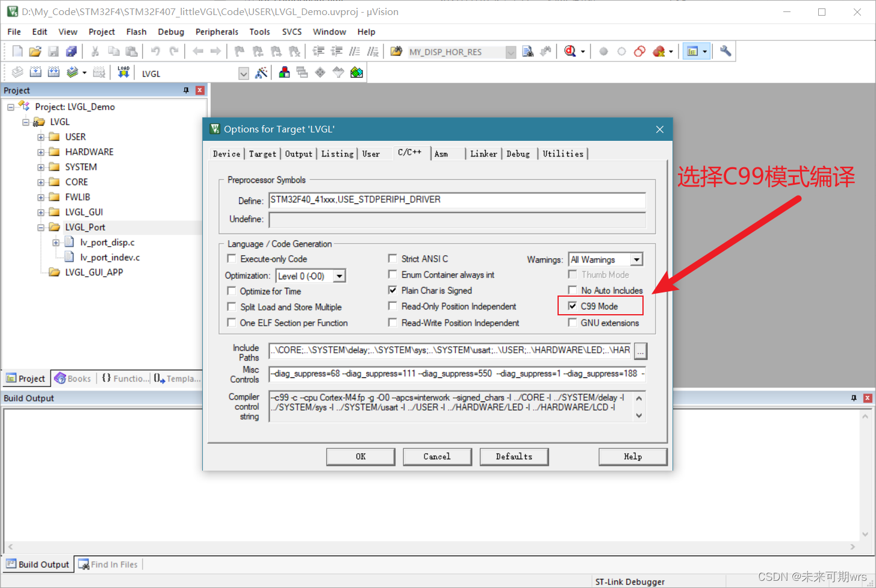Open the Optimization level dropdown
Screen dimensions: 876x588
(340, 276)
